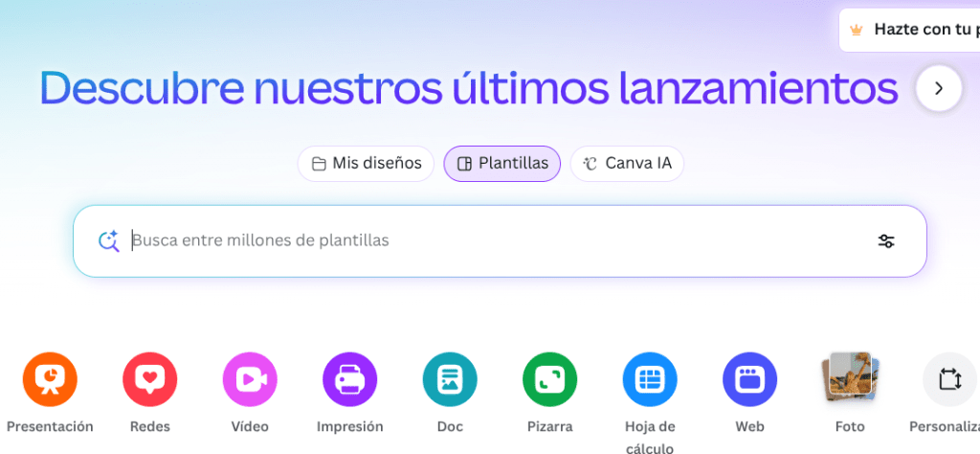
Task: Choose the Vídeo design icon
Action: tap(250, 379)
